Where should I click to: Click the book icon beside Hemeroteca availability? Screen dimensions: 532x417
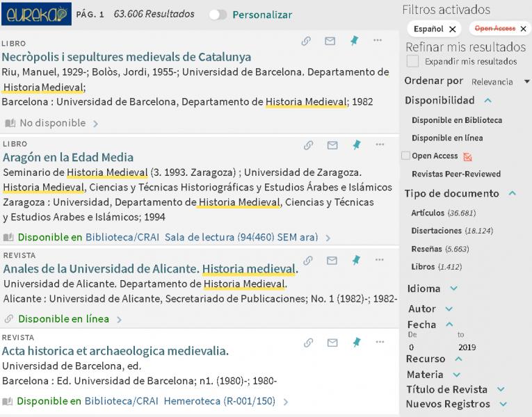click(x=8, y=402)
